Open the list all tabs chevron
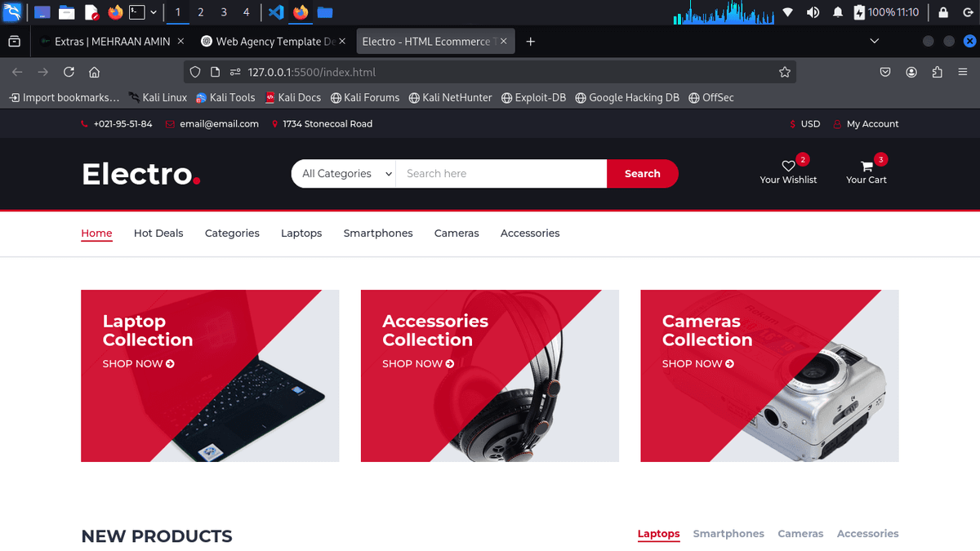Viewport: 980px width, 551px height. (875, 41)
